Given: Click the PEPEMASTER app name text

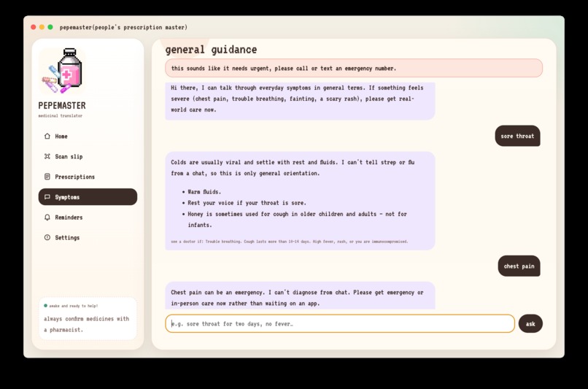Looking at the screenshot, I should (x=62, y=105).
